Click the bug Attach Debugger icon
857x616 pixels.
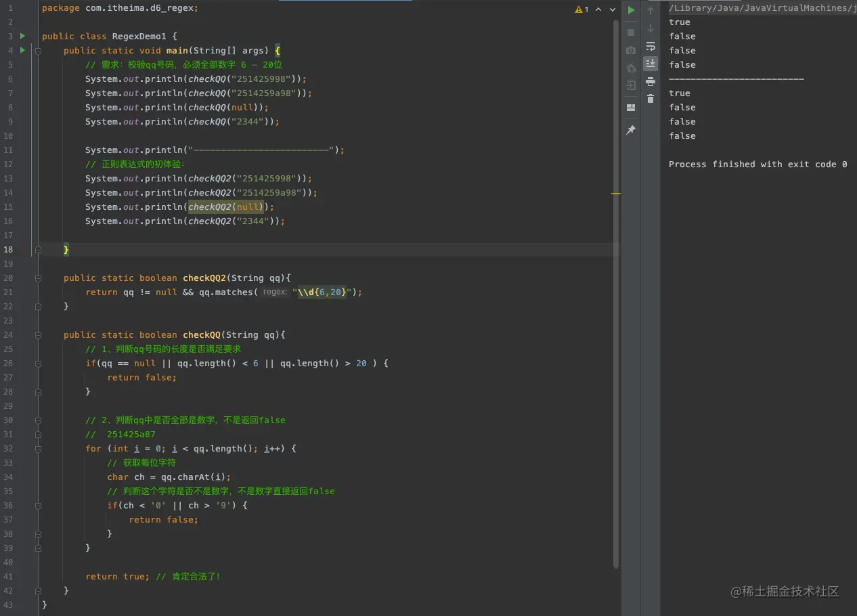pyautogui.click(x=631, y=68)
